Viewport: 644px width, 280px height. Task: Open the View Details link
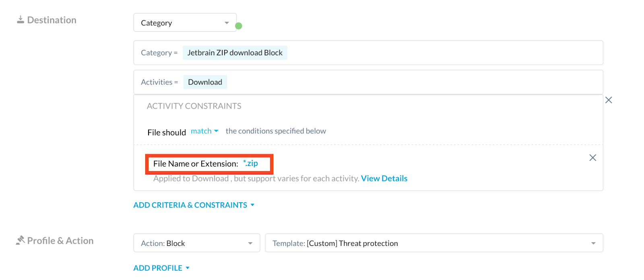pyautogui.click(x=384, y=178)
